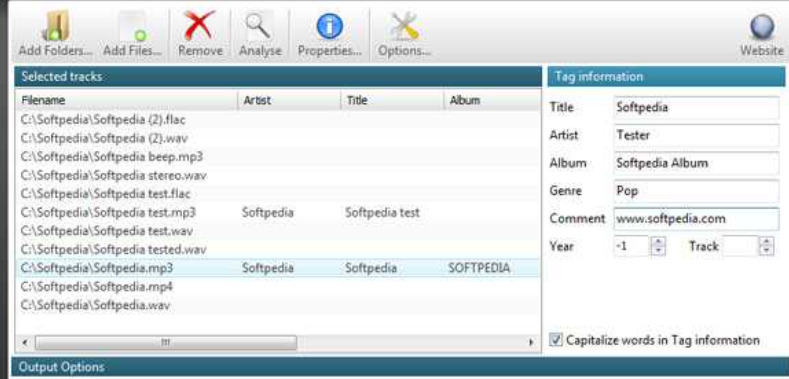Click the Album field with Softpedia Album
The height and width of the screenshot is (379, 789).
point(696,163)
